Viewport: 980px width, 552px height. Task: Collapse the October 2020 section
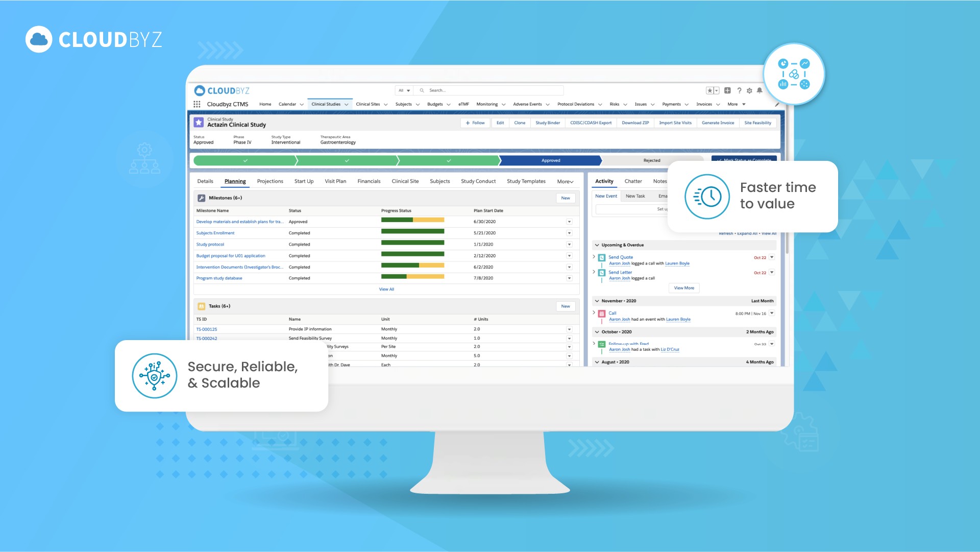click(x=597, y=332)
